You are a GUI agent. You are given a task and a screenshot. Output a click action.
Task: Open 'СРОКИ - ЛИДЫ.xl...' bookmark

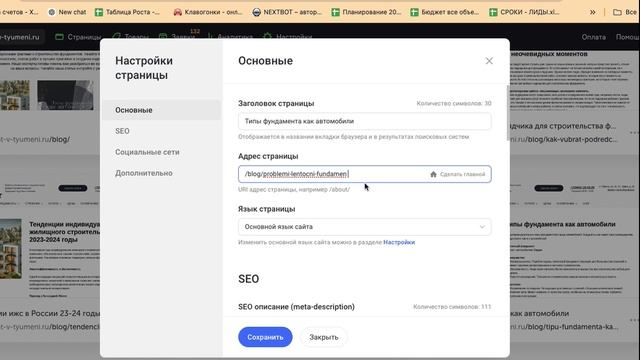click(524, 12)
